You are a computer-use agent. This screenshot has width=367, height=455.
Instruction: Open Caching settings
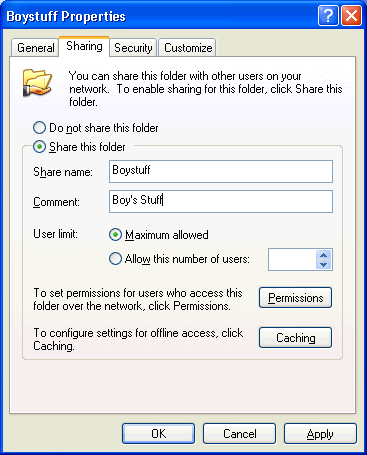tap(295, 338)
